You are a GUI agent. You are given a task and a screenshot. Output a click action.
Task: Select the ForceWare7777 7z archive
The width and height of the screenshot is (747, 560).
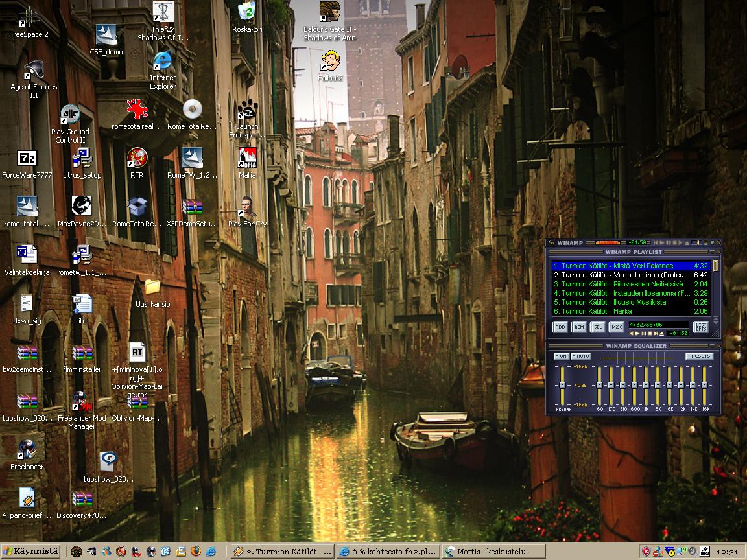pyautogui.click(x=27, y=163)
